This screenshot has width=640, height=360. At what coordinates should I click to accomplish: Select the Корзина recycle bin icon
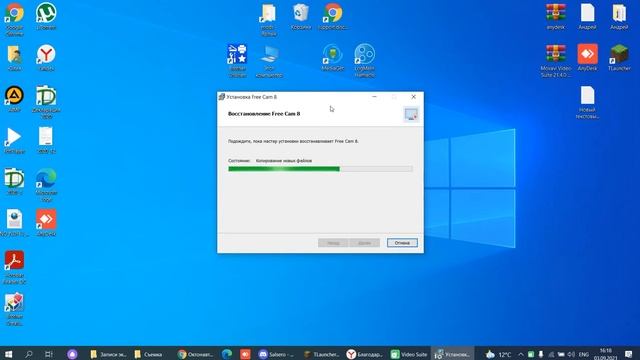click(301, 16)
